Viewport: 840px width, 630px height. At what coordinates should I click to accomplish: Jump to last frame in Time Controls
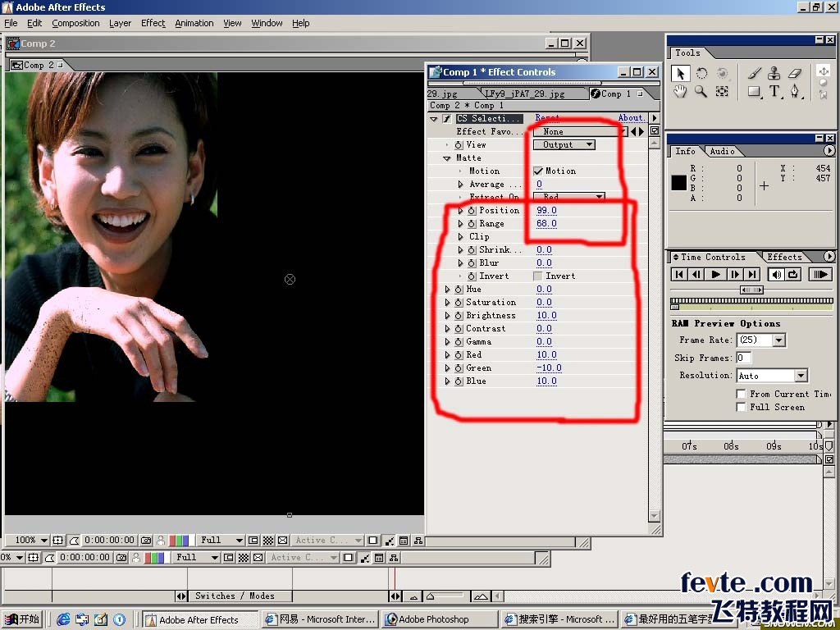click(752, 275)
